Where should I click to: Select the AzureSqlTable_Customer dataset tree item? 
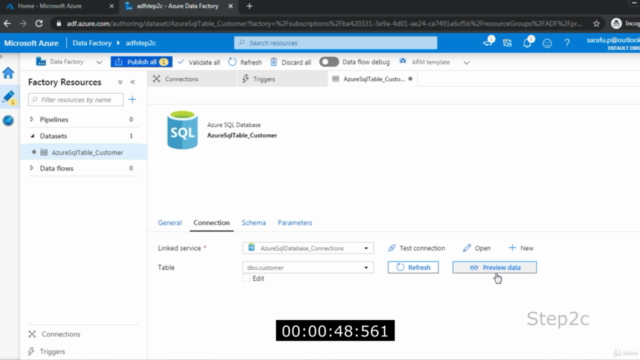84,152
